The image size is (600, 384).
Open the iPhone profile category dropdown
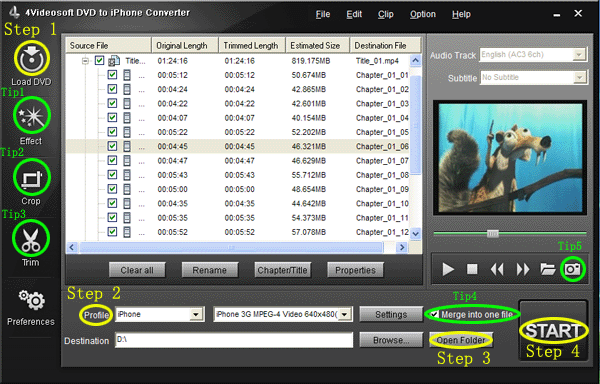pyautogui.click(x=196, y=314)
